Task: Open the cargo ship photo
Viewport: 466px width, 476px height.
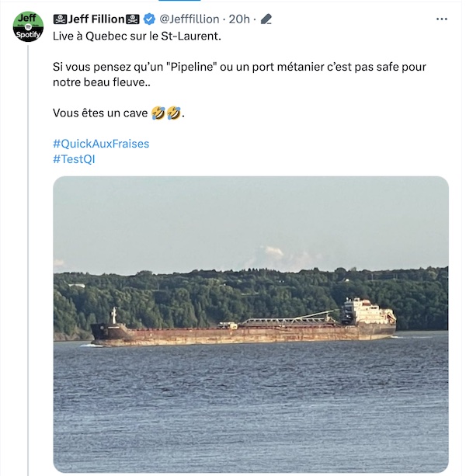Action: [x=251, y=325]
